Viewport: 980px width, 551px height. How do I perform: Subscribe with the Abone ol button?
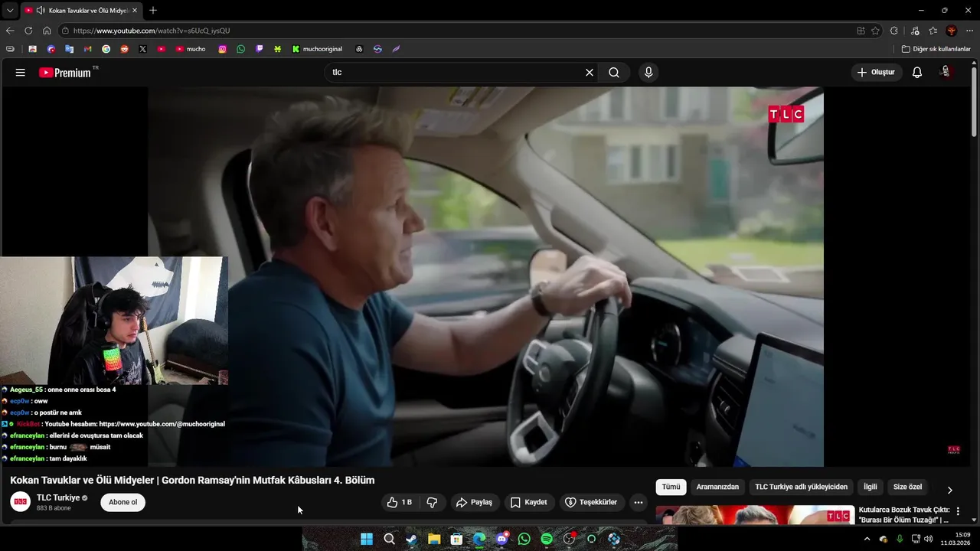pos(122,503)
